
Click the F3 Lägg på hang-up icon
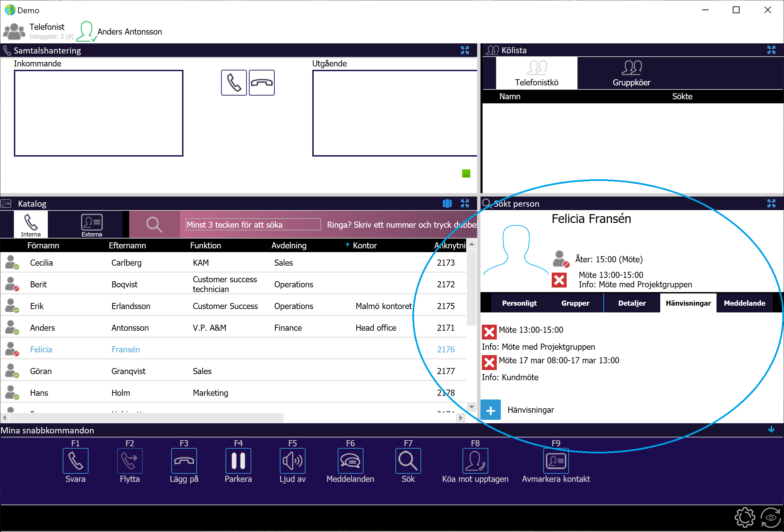click(184, 461)
